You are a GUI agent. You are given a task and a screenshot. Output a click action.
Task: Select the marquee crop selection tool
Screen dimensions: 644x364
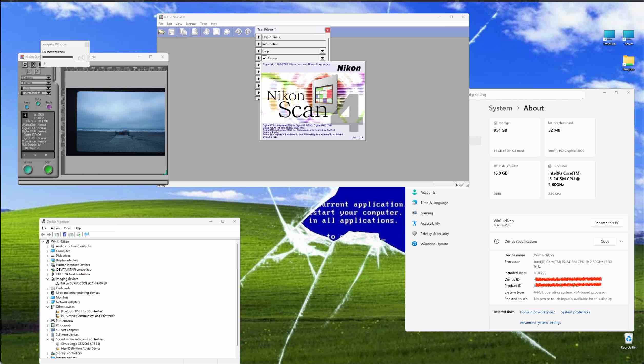pos(216,32)
